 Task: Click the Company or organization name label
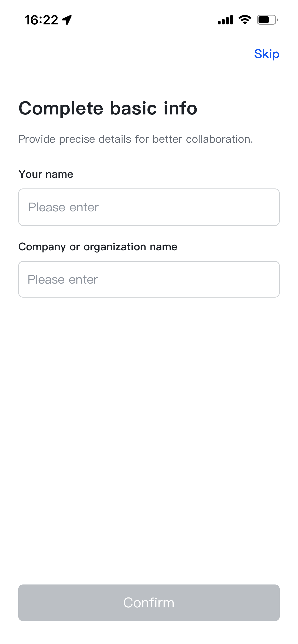tap(98, 246)
